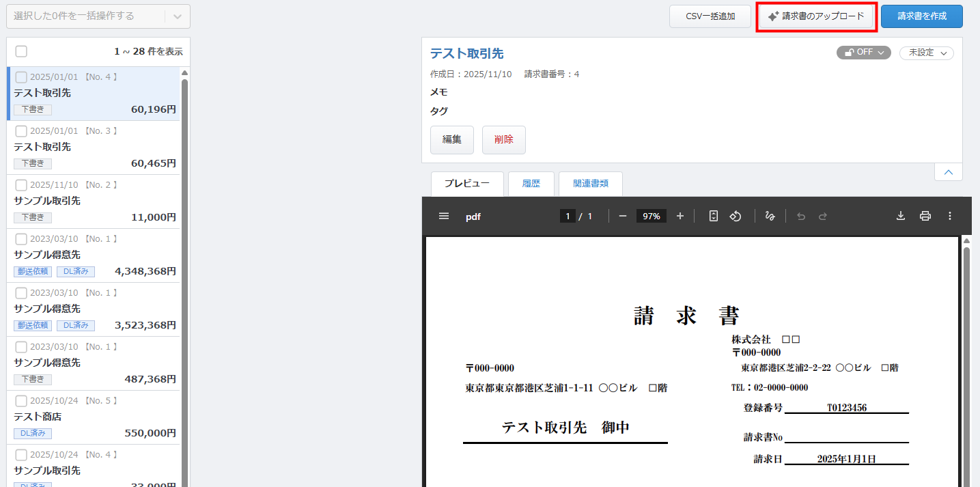Click the PDF page number field
The image size is (980, 487).
(x=568, y=216)
